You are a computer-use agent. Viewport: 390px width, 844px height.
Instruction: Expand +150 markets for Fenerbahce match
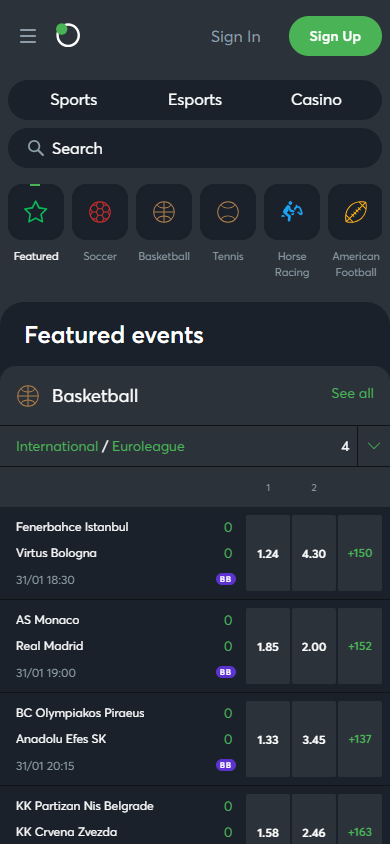[360, 553]
